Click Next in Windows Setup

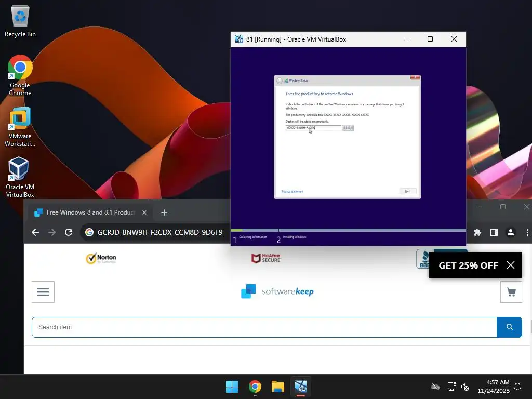[408, 191]
